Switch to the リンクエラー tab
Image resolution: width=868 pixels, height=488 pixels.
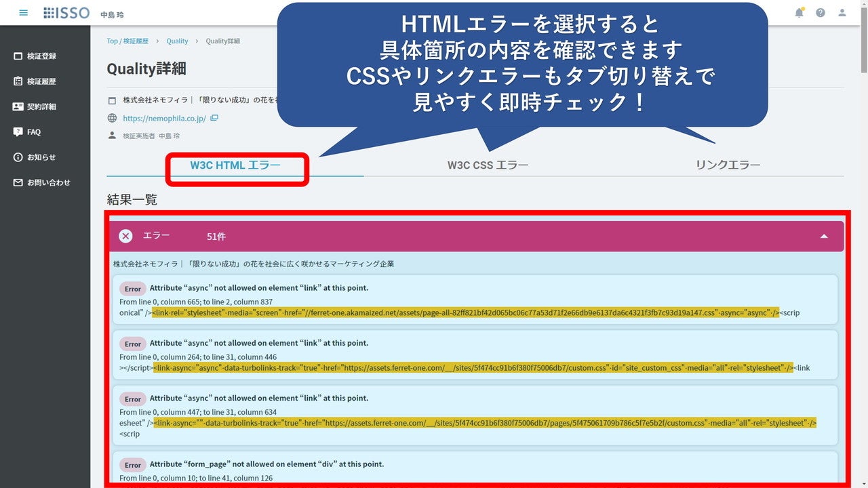pyautogui.click(x=728, y=165)
